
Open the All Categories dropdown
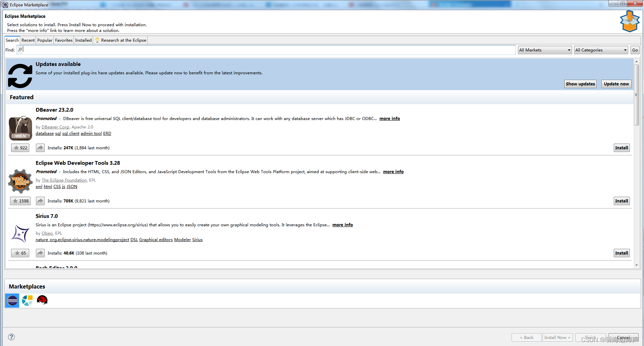(601, 50)
